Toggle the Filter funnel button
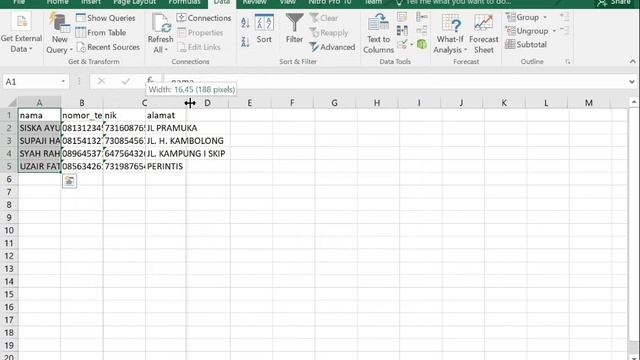 (294, 29)
